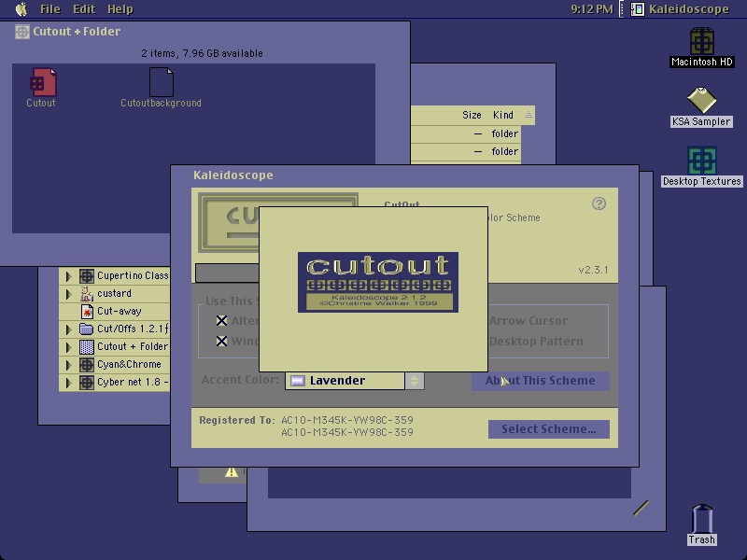This screenshot has height=560, width=747.
Task: Expand the Cupertino Class folder triangle
Action: [68, 275]
